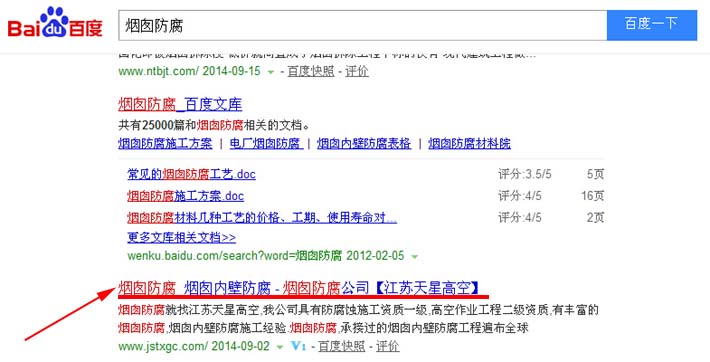The height and width of the screenshot is (362, 710).
Task: Open document about 材料几种工艺的价格、工期
Action: tap(262, 218)
